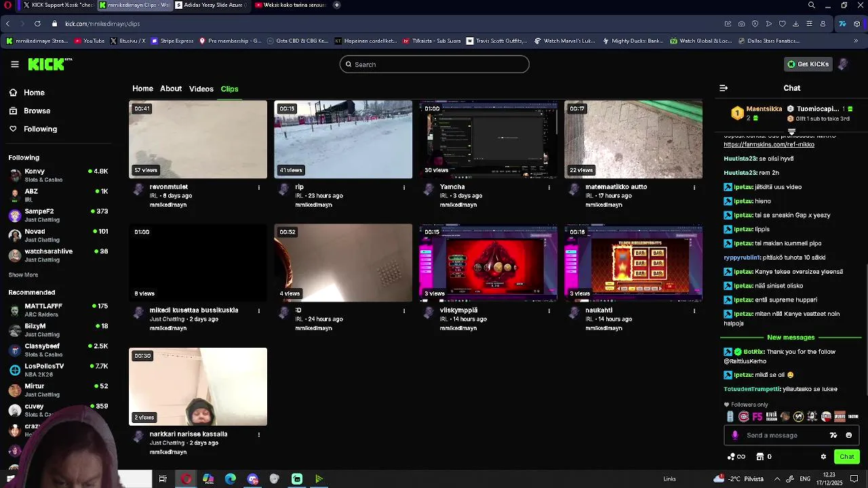
Task: Open YouTube bookmark in bookmarks bar
Action: pyautogui.click(x=90, y=41)
